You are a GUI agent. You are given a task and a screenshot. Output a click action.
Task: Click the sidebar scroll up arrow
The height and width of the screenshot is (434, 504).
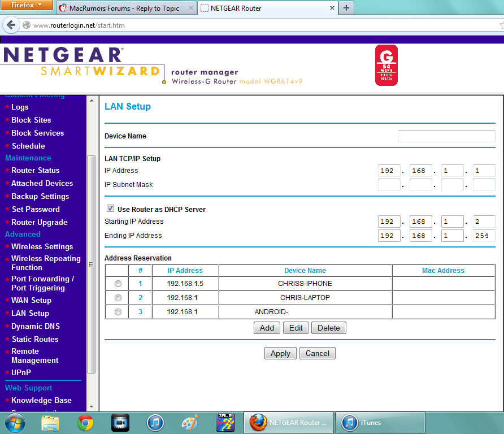[x=92, y=101]
